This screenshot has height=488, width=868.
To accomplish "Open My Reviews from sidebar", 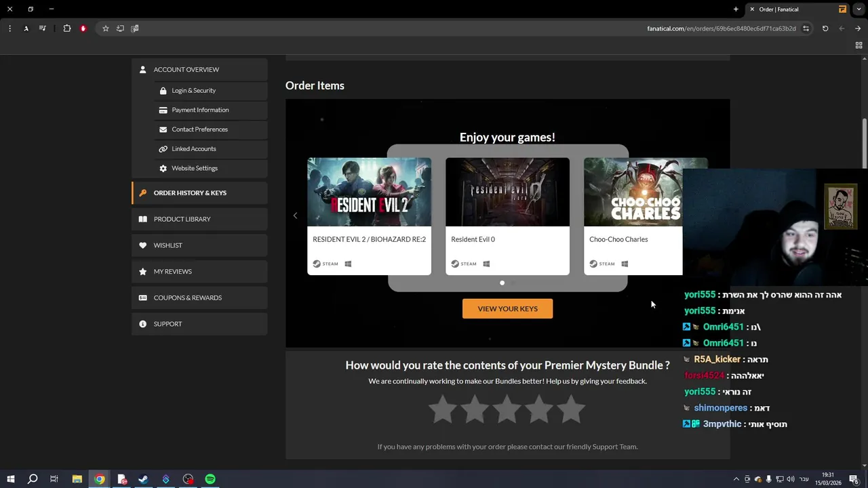I will pos(199,272).
